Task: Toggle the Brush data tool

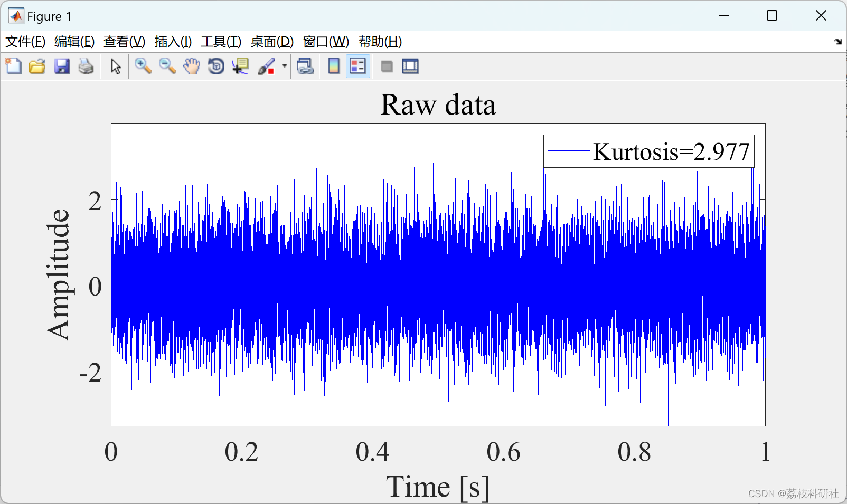Action: tap(267, 66)
